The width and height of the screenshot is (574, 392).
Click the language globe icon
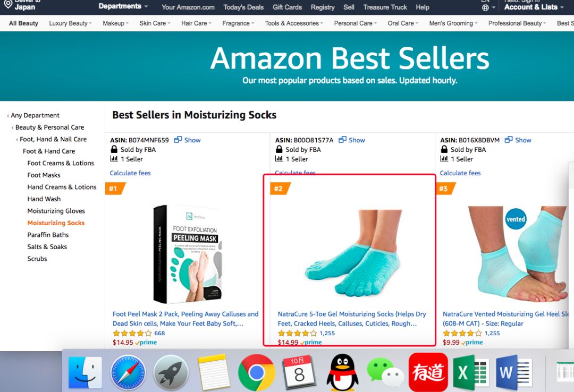(x=486, y=7)
